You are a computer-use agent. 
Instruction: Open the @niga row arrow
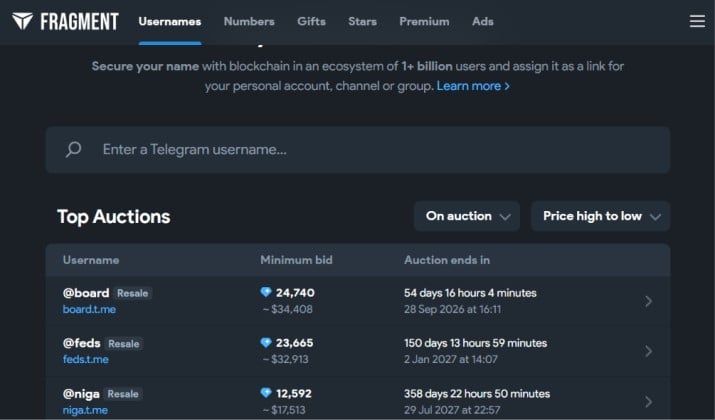point(648,402)
